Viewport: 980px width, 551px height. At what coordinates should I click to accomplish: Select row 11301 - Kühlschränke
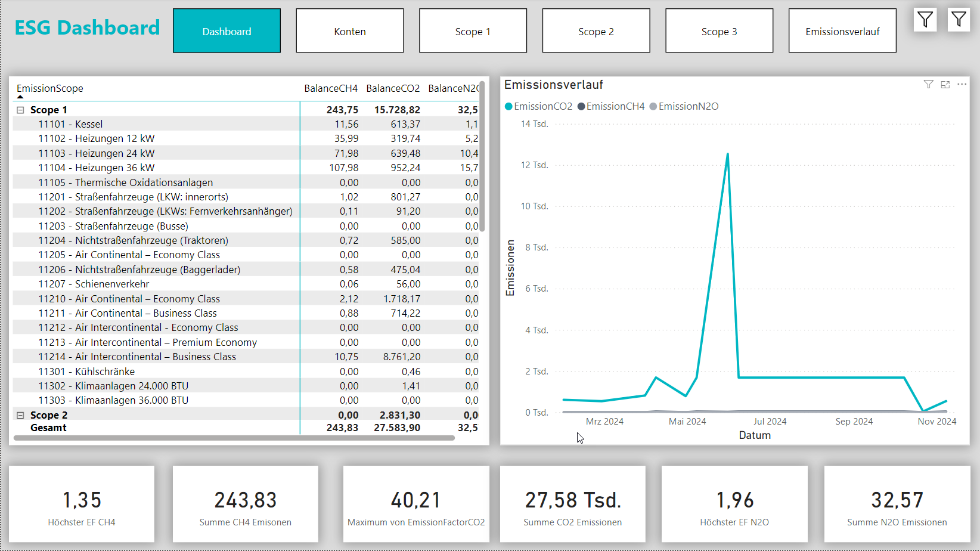[246, 372]
